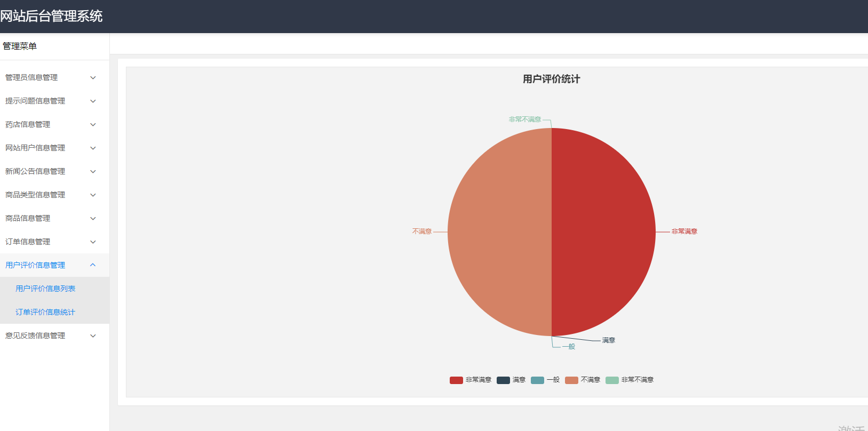
Task: Click 不满意 pie chart callout label
Action: 422,232
